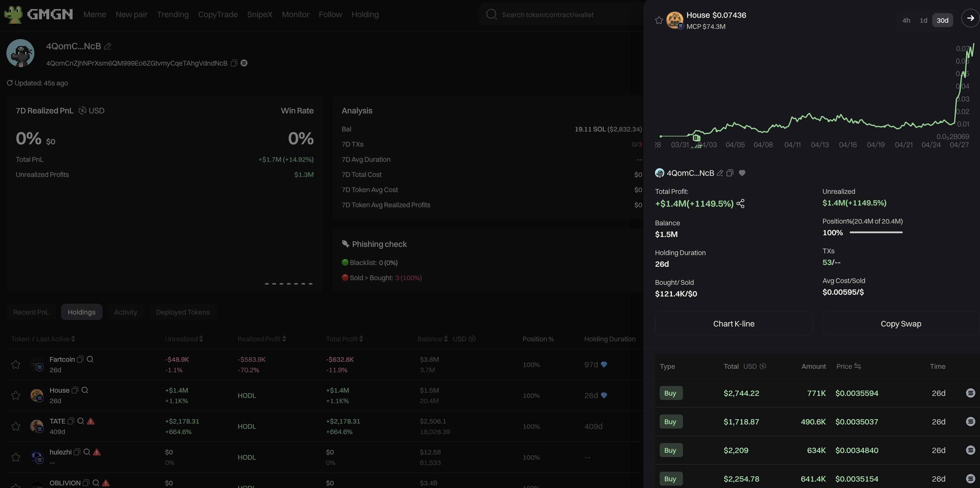Sort holdings by Unrealized column

pos(184,339)
